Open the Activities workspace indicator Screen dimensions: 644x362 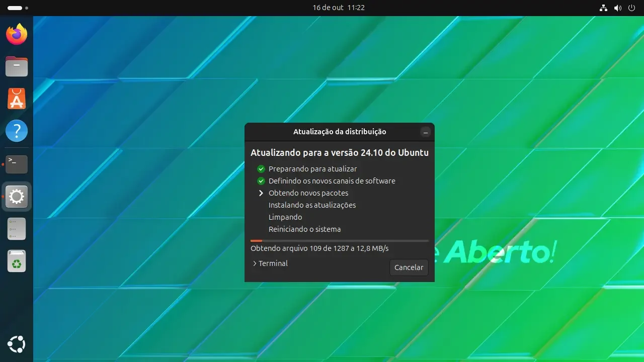18,8
